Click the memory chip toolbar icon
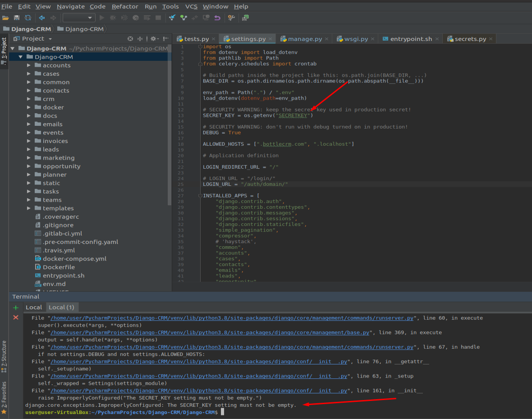Image resolution: width=532 pixels, height=419 pixels. (x=245, y=18)
